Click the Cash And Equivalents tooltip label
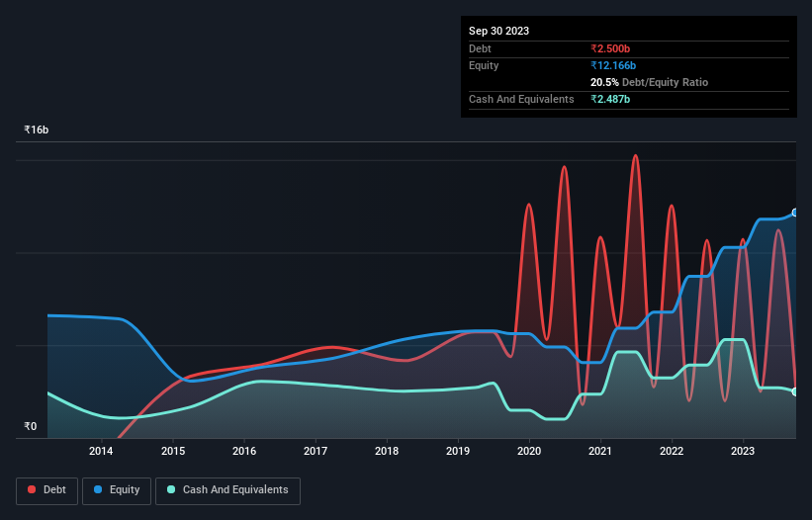Image resolution: width=812 pixels, height=520 pixels. coord(521,99)
